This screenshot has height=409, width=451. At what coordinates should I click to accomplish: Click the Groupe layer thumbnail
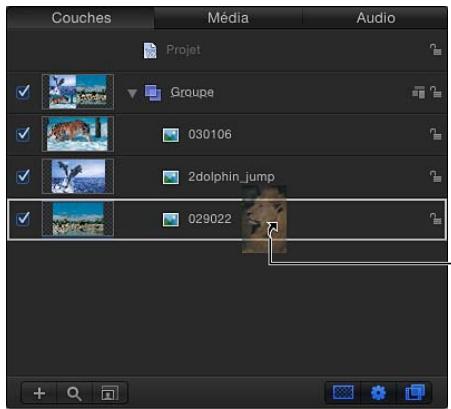point(78,92)
